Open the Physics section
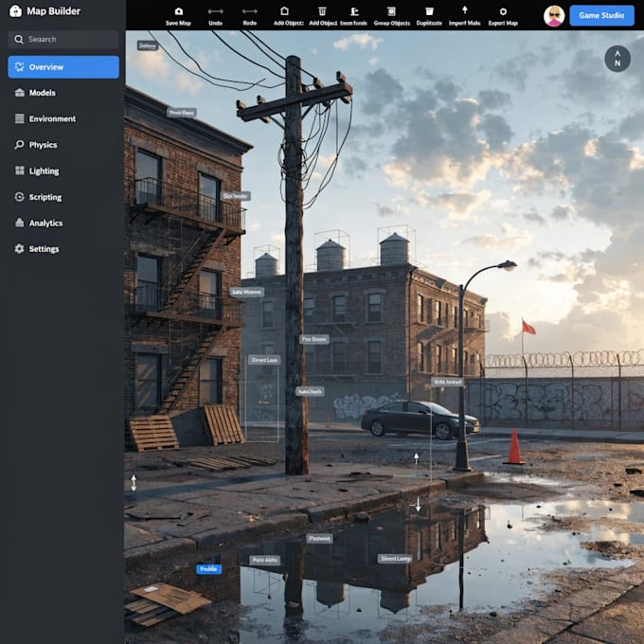 [63, 145]
